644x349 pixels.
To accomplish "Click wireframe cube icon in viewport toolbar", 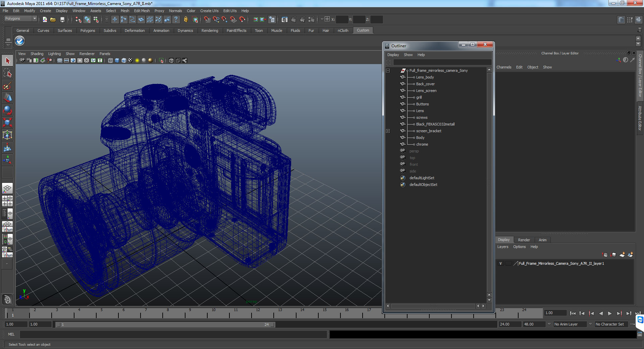I will [x=110, y=60].
